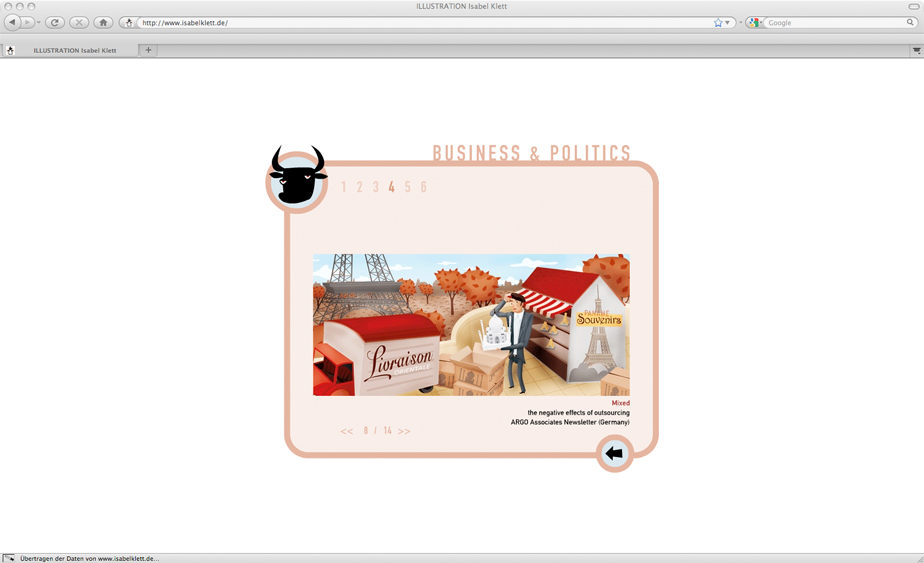The width and height of the screenshot is (924, 563).
Task: Click the black back arrow button
Action: pos(614,454)
